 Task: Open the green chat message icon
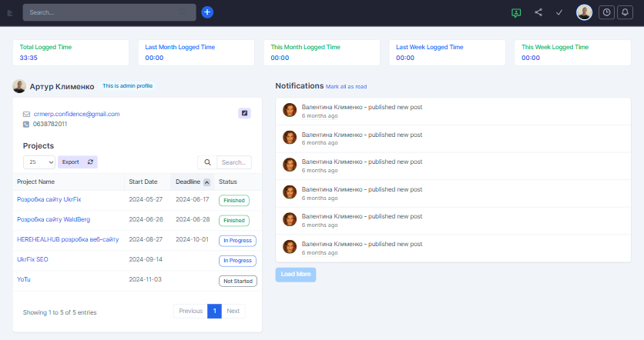pos(516,12)
